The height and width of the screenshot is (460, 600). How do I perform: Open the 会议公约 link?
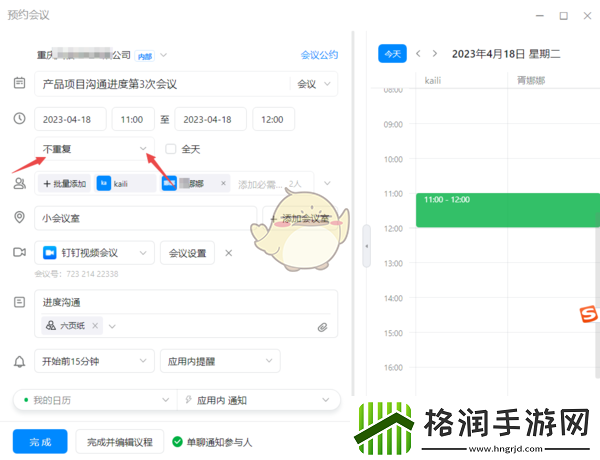[x=319, y=55]
